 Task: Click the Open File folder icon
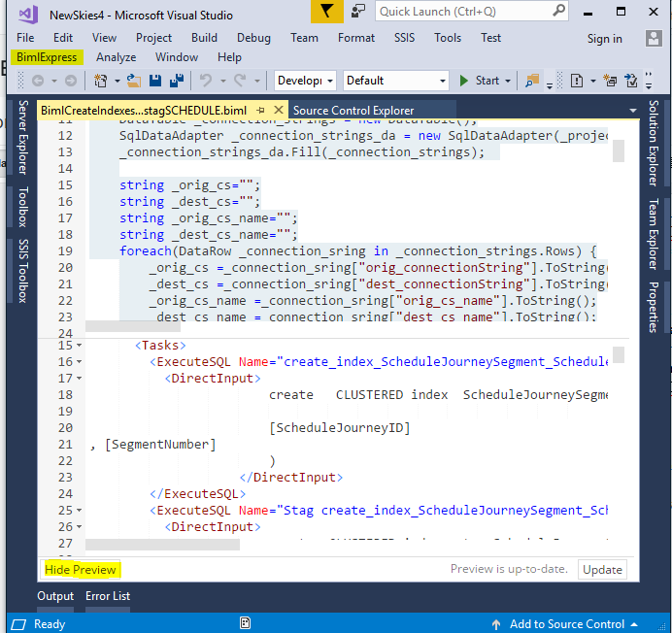(134, 81)
